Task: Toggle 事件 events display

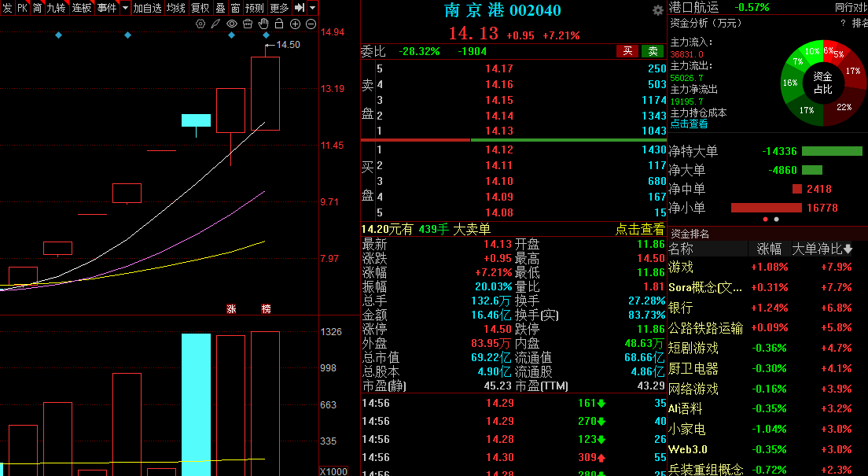Action: (x=108, y=8)
